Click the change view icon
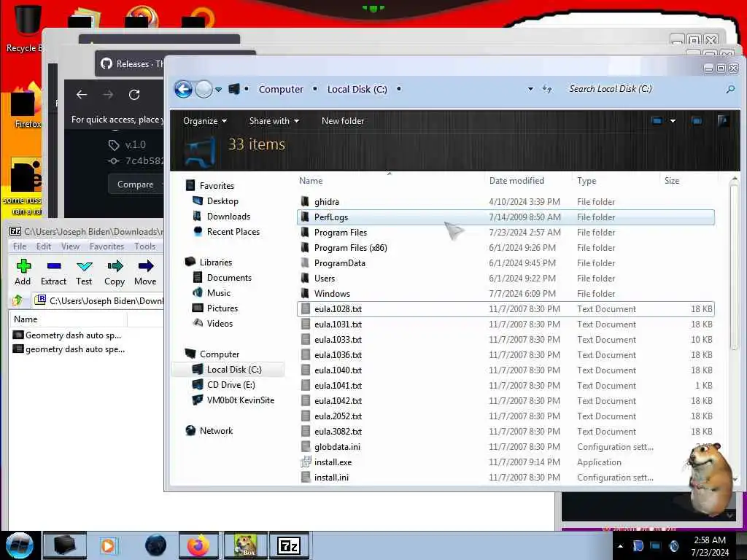Viewport: 747px width, 560px height. click(657, 121)
